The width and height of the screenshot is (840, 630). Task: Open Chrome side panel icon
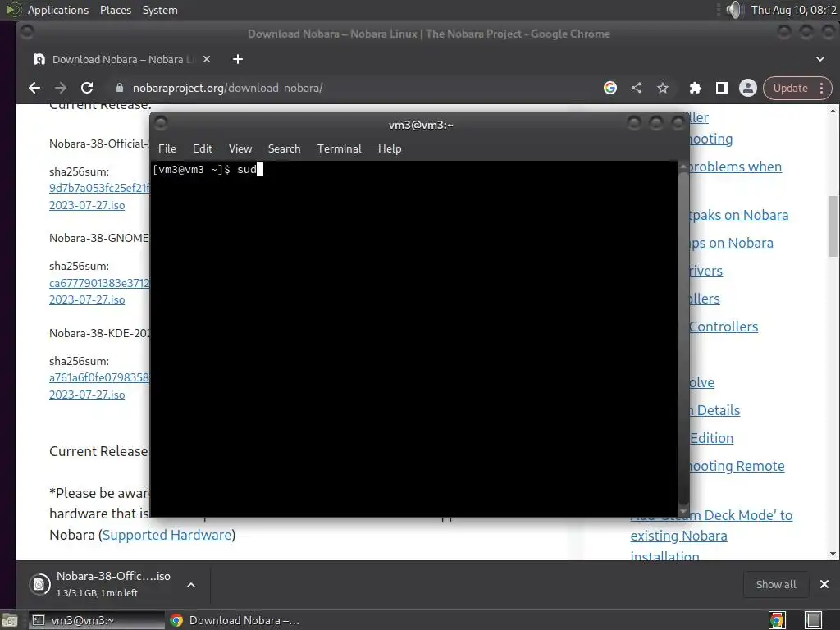point(722,88)
